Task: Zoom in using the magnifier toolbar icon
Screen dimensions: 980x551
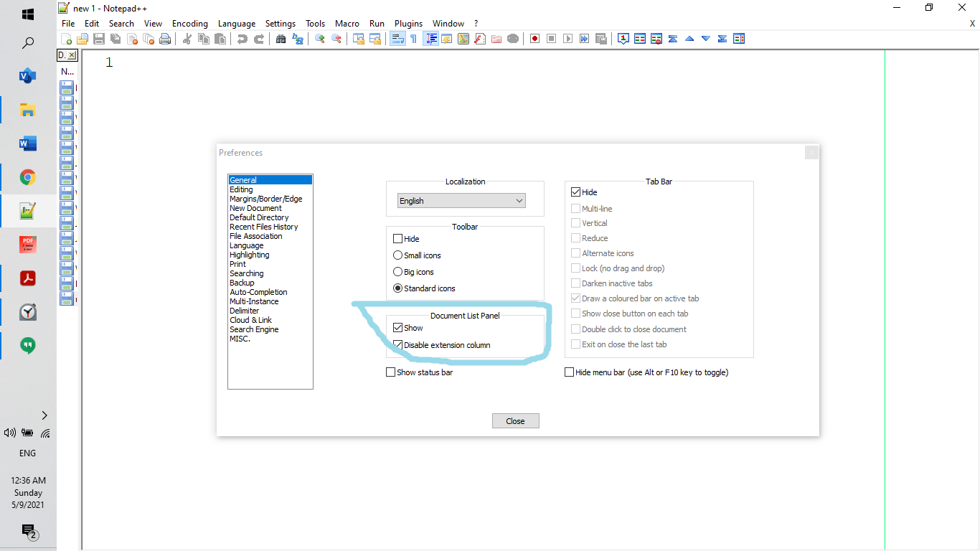Action: pyautogui.click(x=319, y=38)
